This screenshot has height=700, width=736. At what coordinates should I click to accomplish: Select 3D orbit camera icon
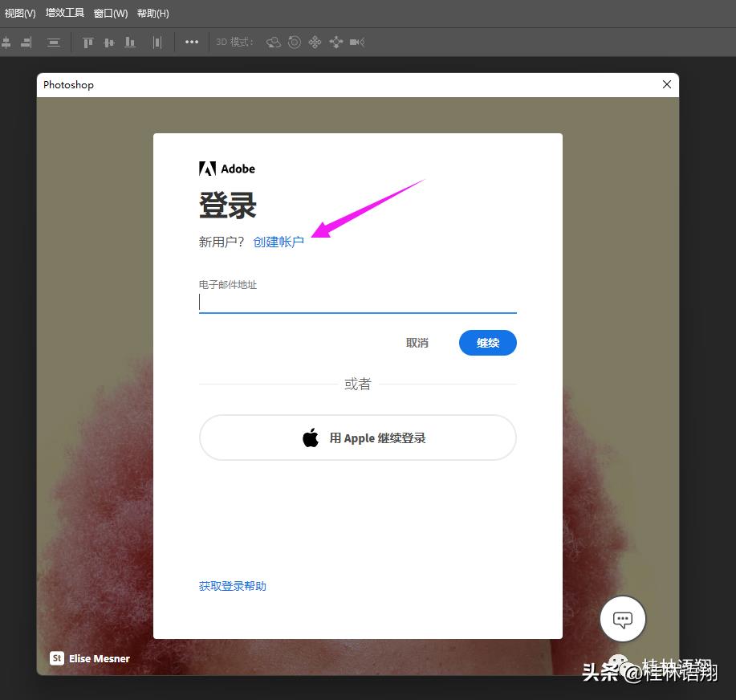coord(274,43)
